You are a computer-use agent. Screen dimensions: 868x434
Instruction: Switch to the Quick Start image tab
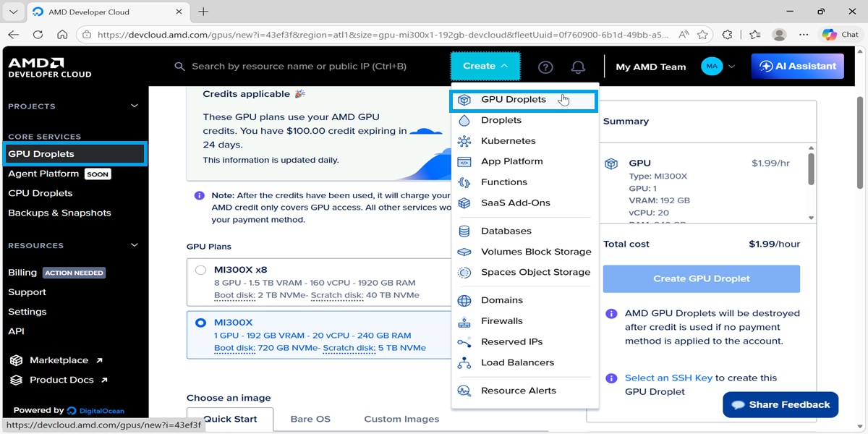point(230,419)
